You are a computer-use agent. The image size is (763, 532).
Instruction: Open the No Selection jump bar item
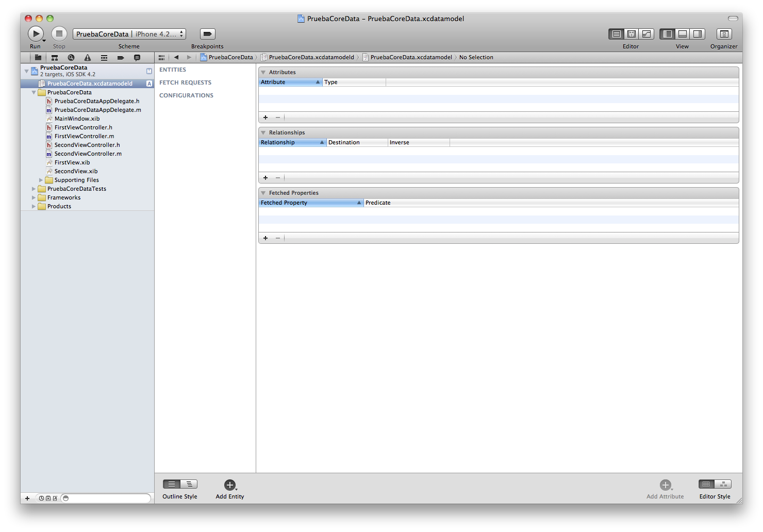tap(476, 58)
